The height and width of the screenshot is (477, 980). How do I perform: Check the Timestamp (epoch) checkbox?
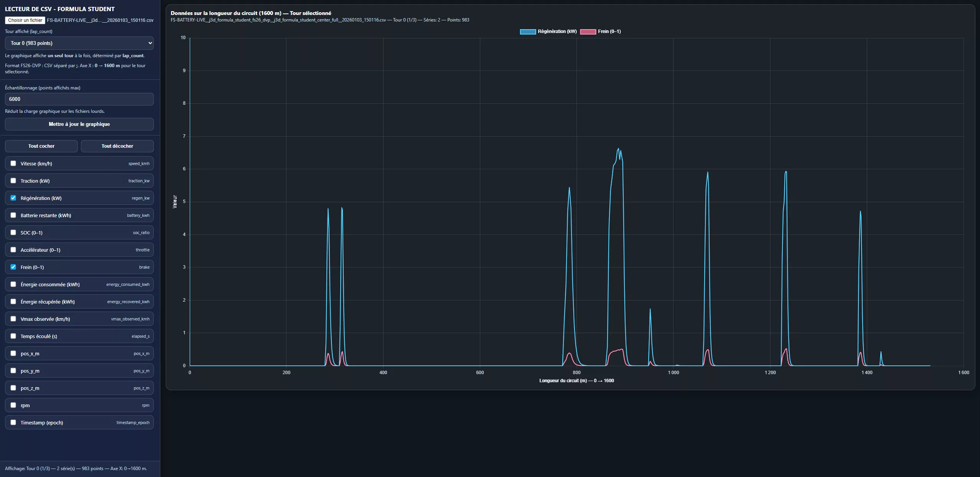(13, 423)
